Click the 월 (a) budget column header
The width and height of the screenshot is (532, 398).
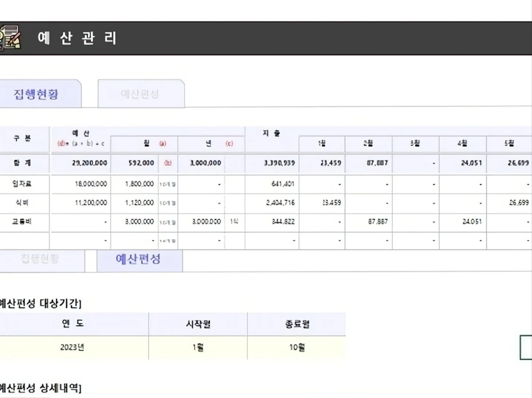pos(144,144)
